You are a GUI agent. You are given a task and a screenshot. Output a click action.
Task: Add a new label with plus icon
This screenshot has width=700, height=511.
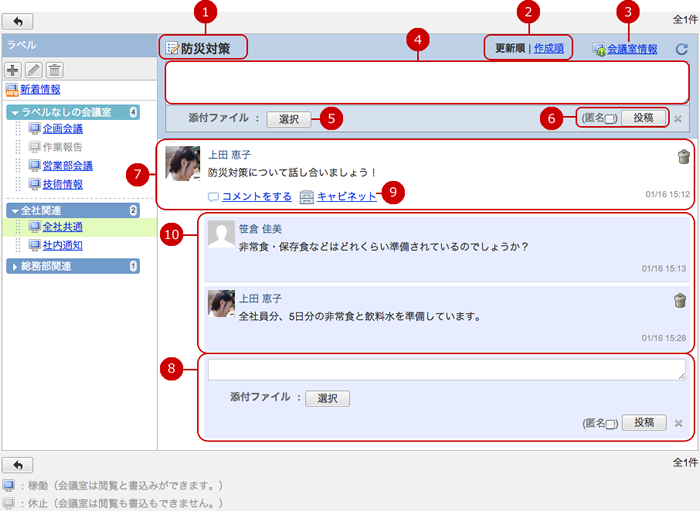point(13,70)
